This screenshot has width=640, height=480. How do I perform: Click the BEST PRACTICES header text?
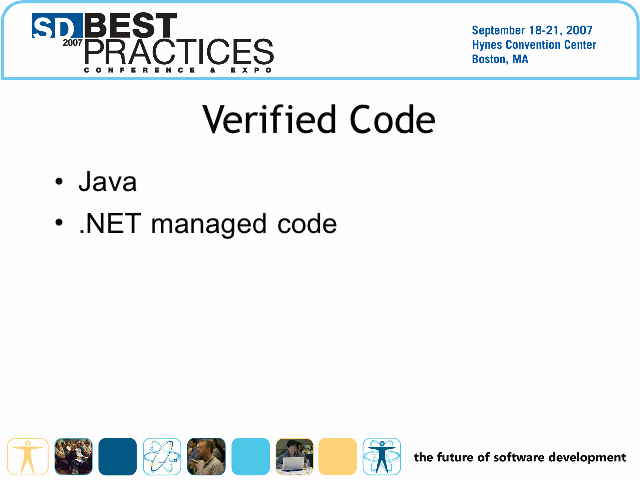tap(178, 40)
